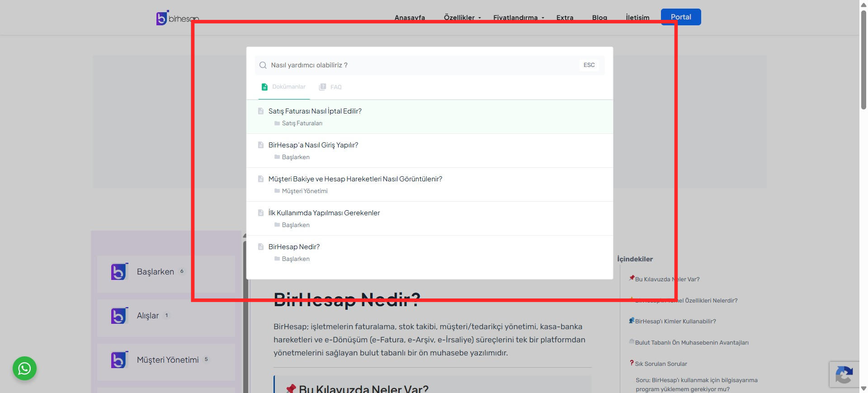Screen dimensions: 868x393
Task: Click the İçindekiler heading
Action: tap(635, 259)
